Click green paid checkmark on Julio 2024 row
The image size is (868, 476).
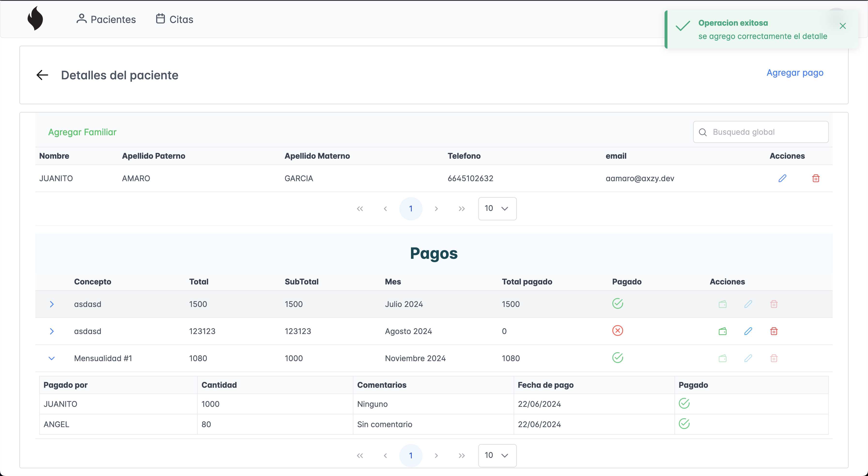[617, 303]
